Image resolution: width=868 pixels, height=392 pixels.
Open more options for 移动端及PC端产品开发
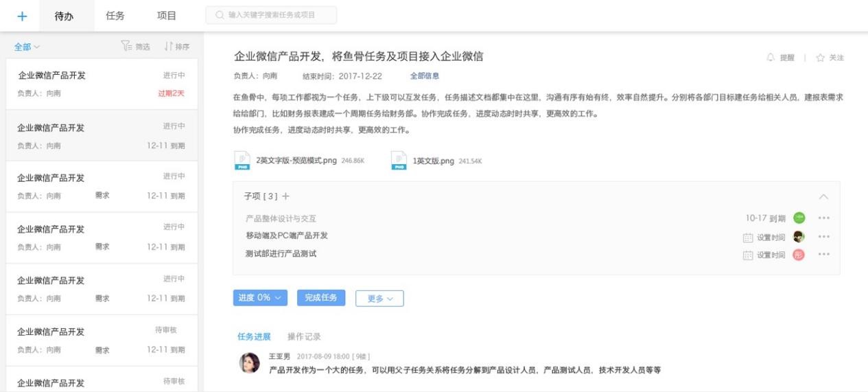tap(824, 237)
